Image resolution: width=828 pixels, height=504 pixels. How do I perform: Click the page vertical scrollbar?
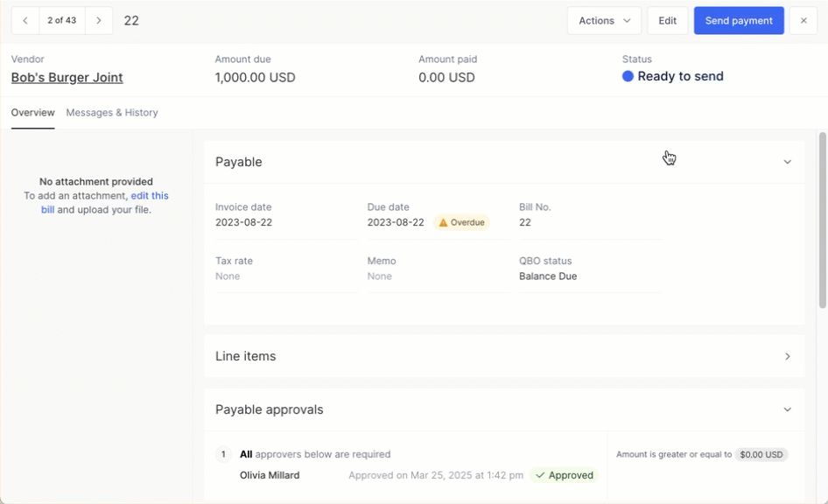(822, 220)
